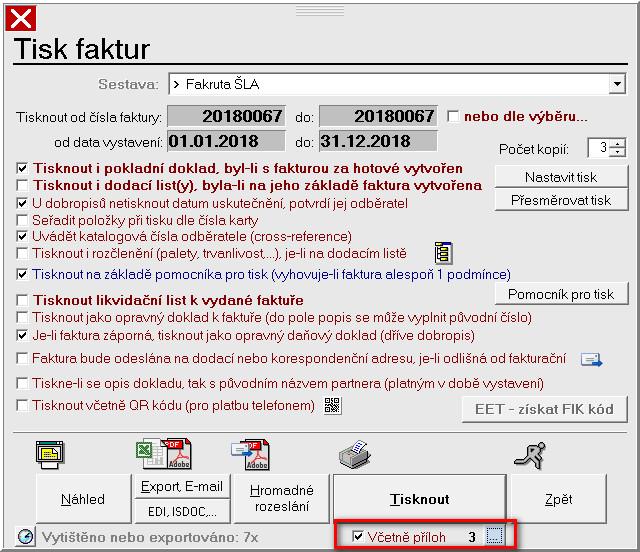Click the starting invoice number field 20180067

click(x=226, y=116)
